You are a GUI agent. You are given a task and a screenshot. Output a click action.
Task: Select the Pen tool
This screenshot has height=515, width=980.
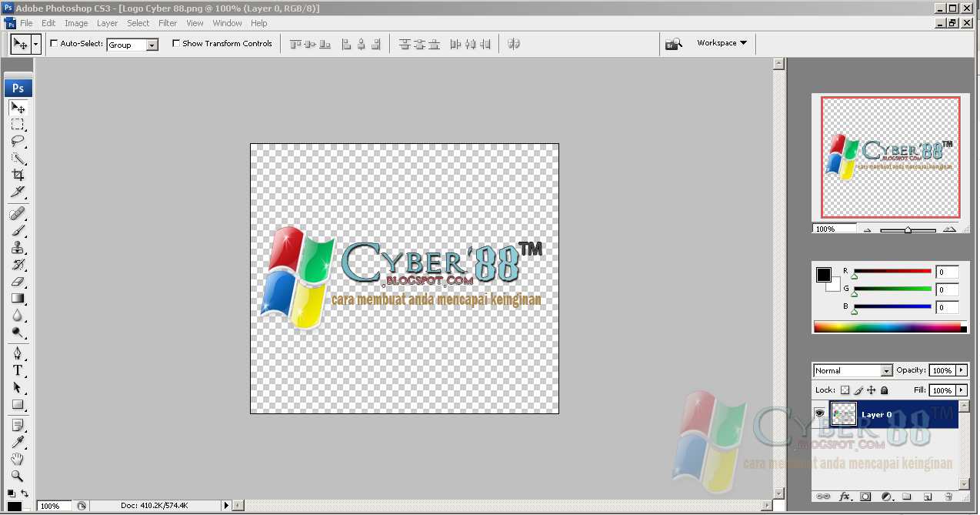(18, 353)
